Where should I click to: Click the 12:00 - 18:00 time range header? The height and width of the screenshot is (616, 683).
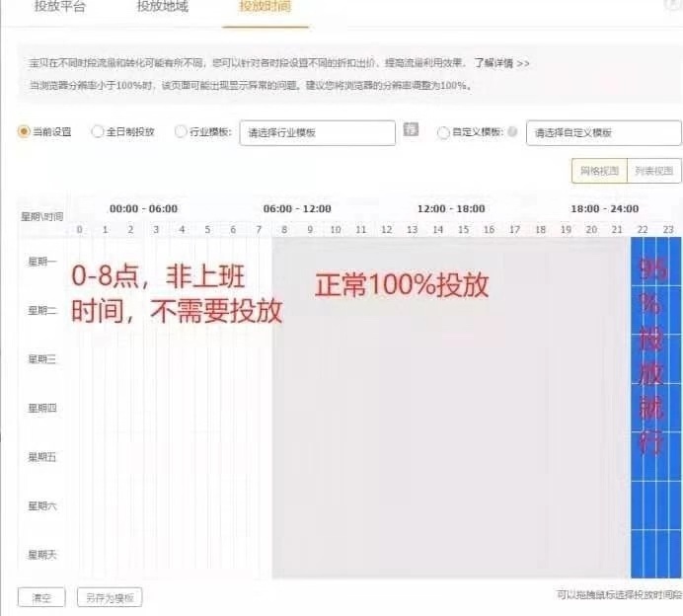pos(451,208)
